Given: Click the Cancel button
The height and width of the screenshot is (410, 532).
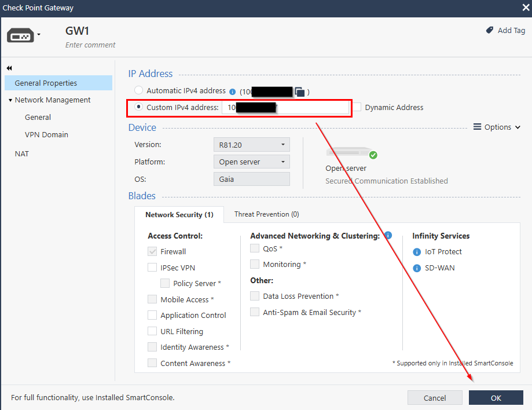Looking at the screenshot, I should coord(435,398).
